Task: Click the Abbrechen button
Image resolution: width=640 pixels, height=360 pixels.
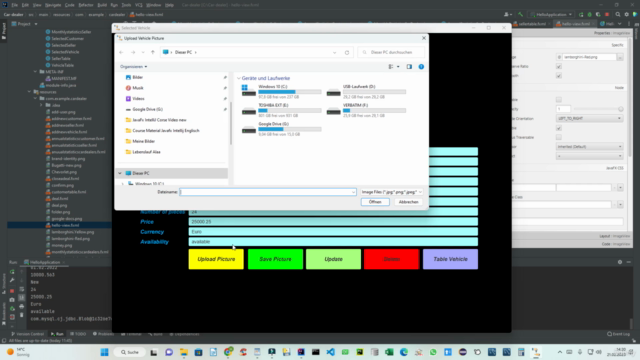Action: click(408, 202)
